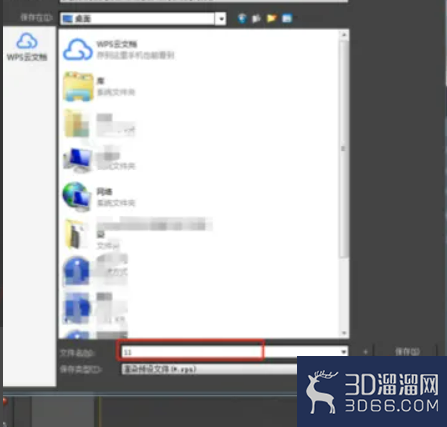447x427 pixels.
Task: Select the first blue shortcut item
Action: pyautogui.click(x=95, y=270)
